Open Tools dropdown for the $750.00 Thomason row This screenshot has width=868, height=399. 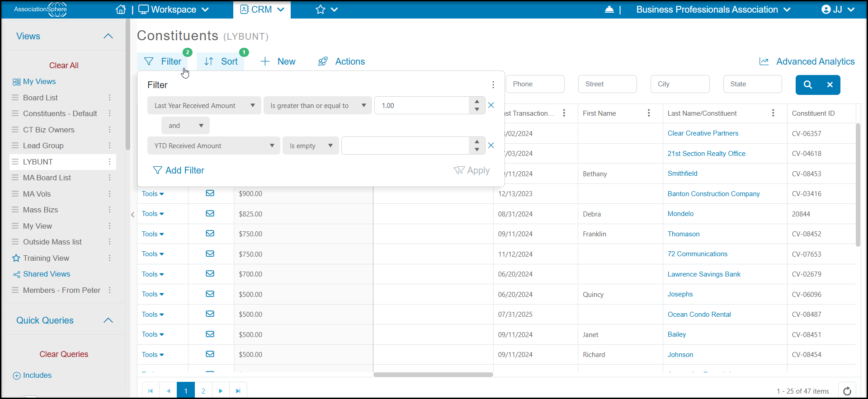(153, 234)
